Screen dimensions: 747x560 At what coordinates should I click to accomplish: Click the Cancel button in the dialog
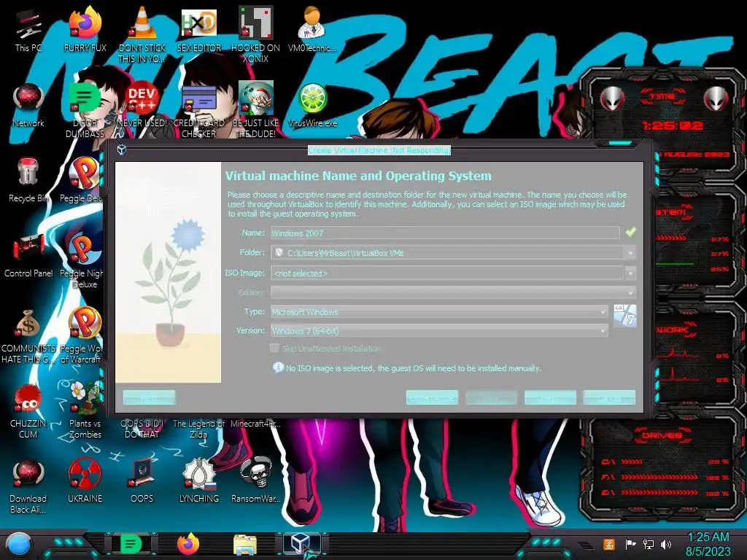pyautogui.click(x=609, y=397)
